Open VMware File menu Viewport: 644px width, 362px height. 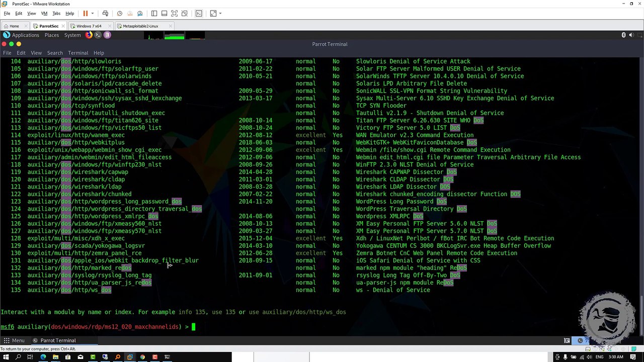[7, 14]
